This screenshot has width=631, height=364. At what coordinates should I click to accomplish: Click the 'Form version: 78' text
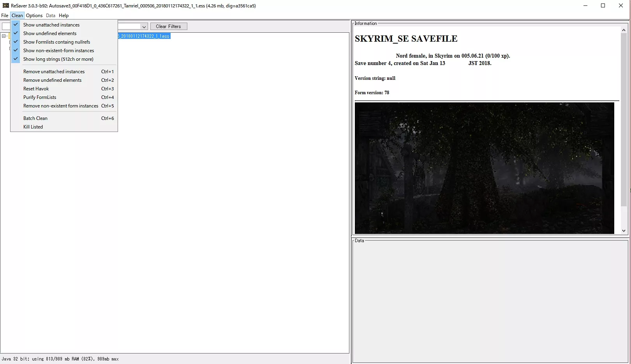point(372,93)
